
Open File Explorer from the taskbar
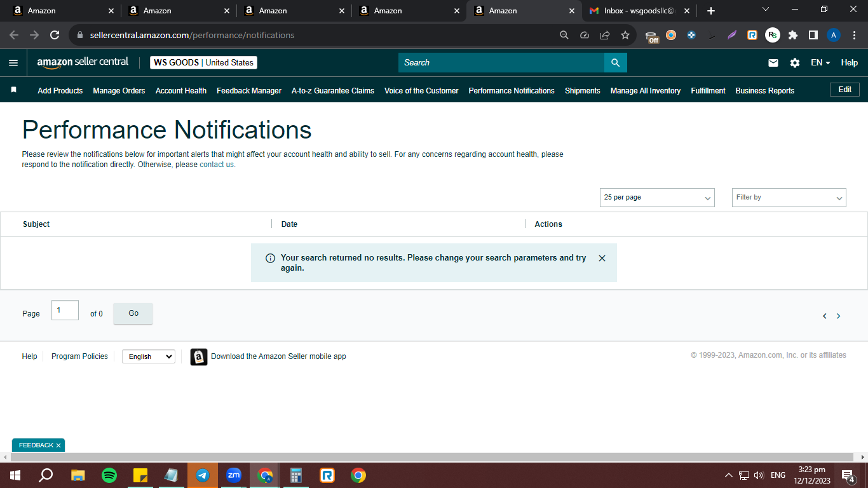coord(78,475)
